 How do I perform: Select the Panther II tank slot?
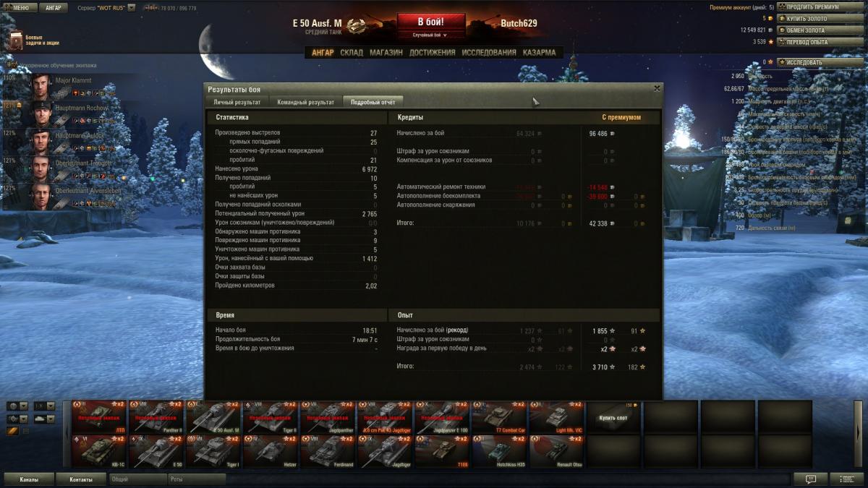[156, 417]
